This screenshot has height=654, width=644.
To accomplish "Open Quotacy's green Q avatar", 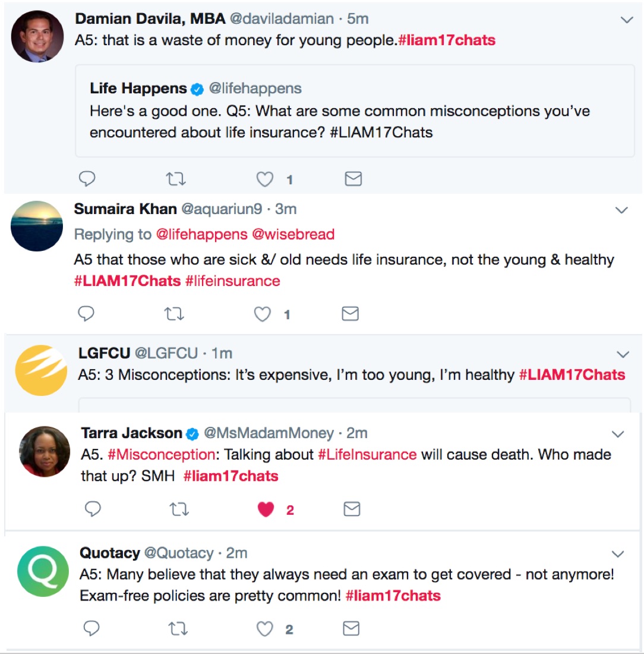I will click(x=43, y=571).
